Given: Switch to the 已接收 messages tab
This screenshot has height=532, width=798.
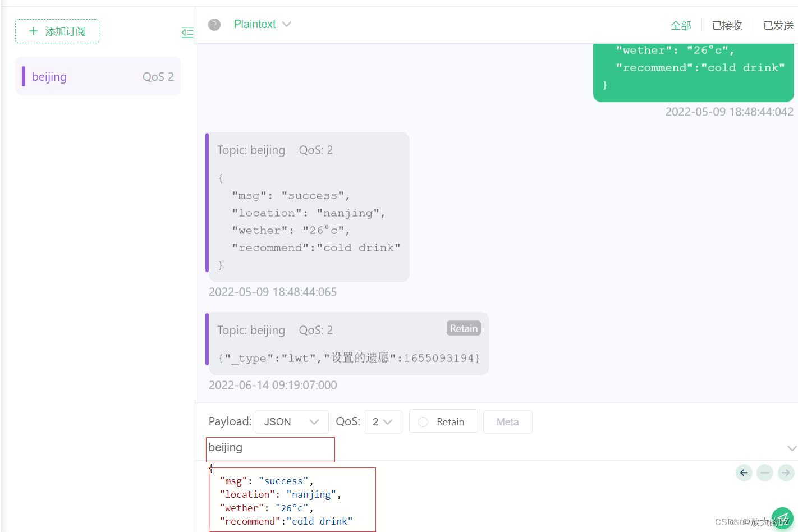Looking at the screenshot, I should pyautogui.click(x=727, y=25).
